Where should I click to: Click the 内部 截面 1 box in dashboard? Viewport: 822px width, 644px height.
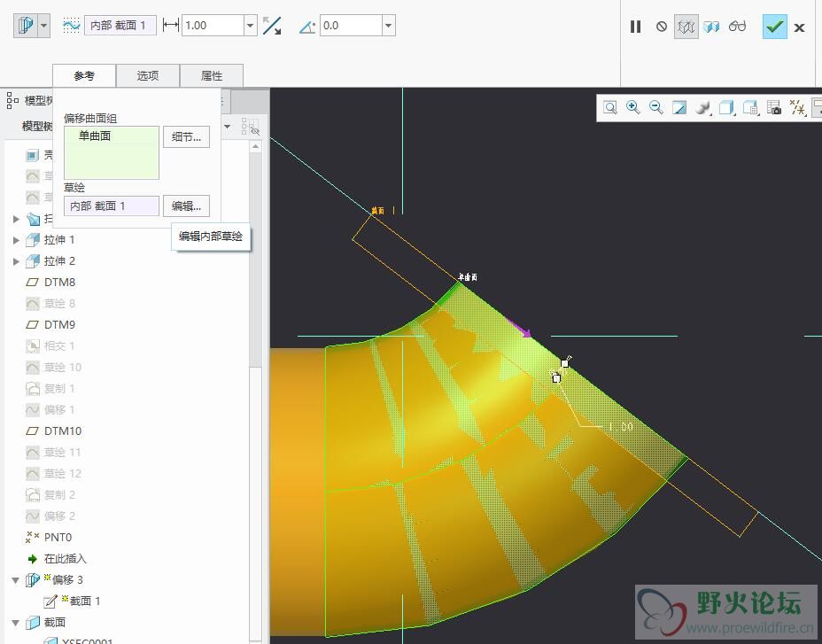[120, 25]
